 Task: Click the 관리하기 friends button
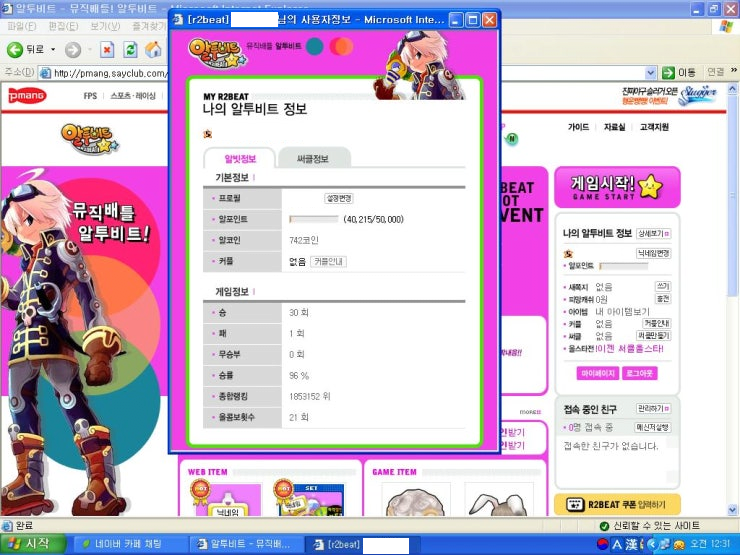click(654, 408)
